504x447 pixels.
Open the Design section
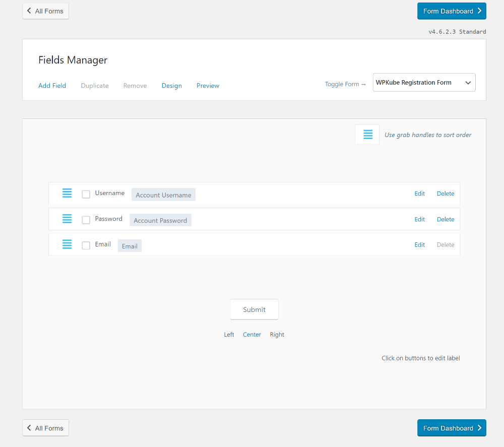coord(172,86)
